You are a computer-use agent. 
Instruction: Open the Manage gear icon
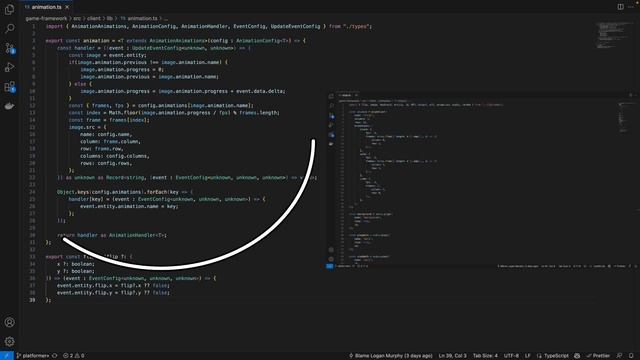9,341
